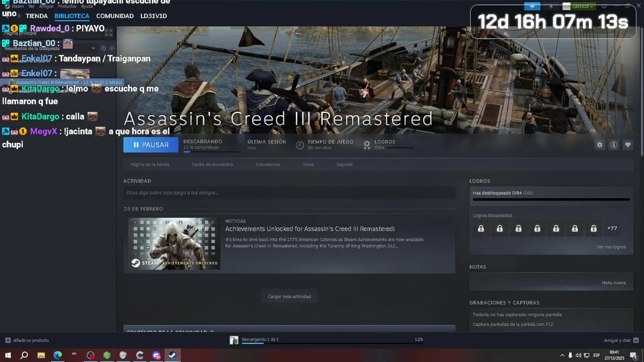Screen dimensions: 644x362
Task: Click Añadir un producto
Action: [x=27, y=340]
